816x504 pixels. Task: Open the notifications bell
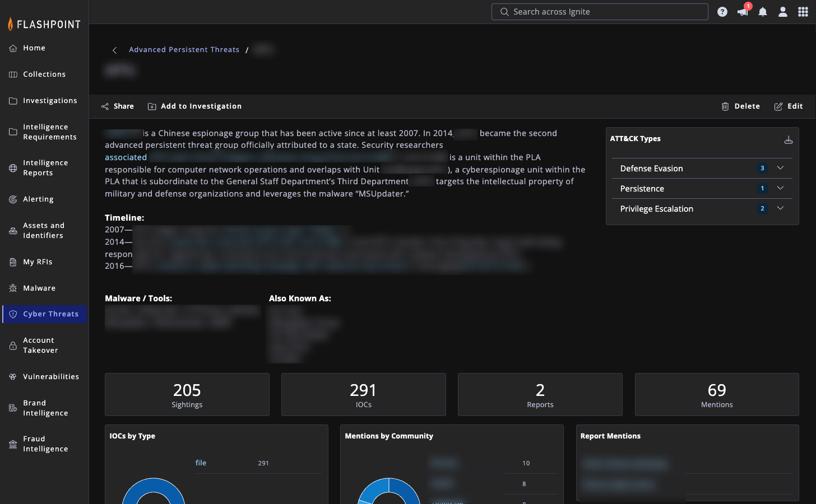pos(763,12)
